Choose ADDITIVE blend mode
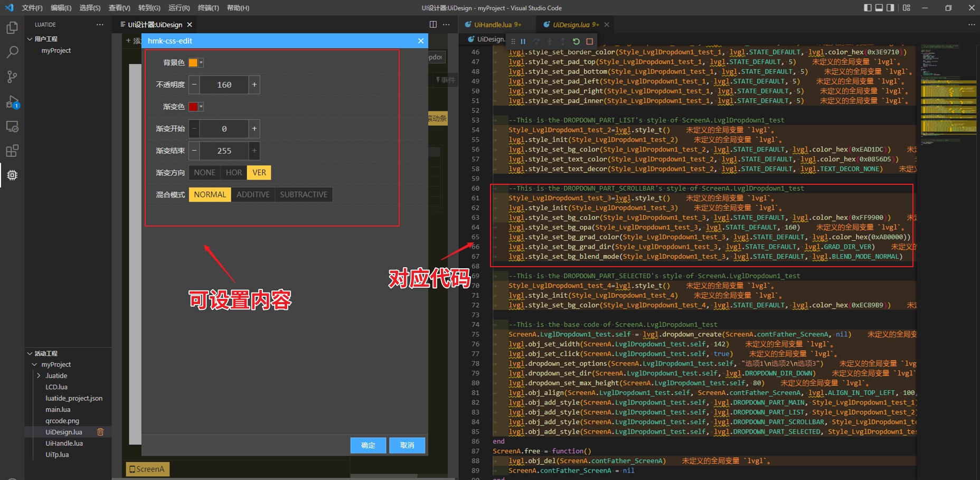Image resolution: width=980 pixels, height=480 pixels. coord(253,195)
